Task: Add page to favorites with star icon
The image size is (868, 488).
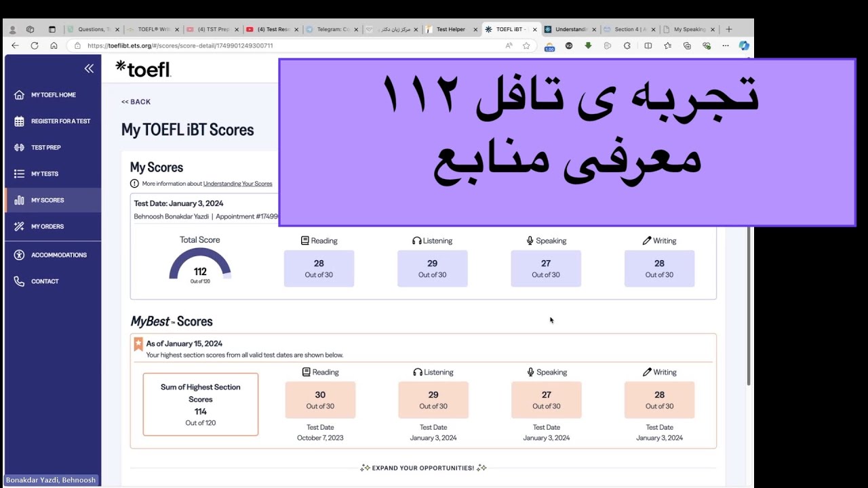Action: click(x=526, y=45)
